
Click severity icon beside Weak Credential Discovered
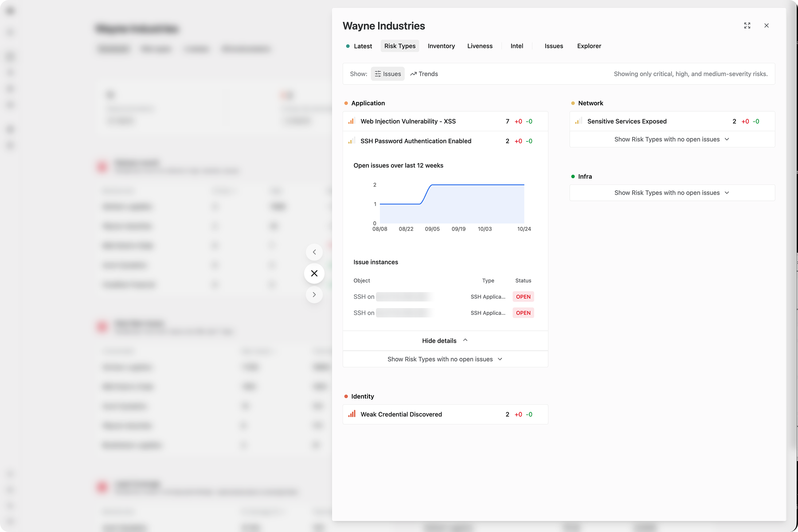click(x=352, y=414)
